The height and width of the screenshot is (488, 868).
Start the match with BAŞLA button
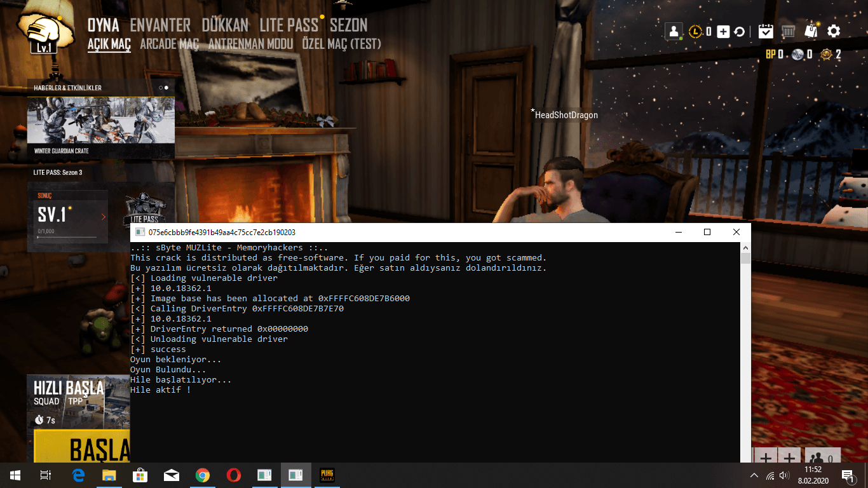point(82,447)
